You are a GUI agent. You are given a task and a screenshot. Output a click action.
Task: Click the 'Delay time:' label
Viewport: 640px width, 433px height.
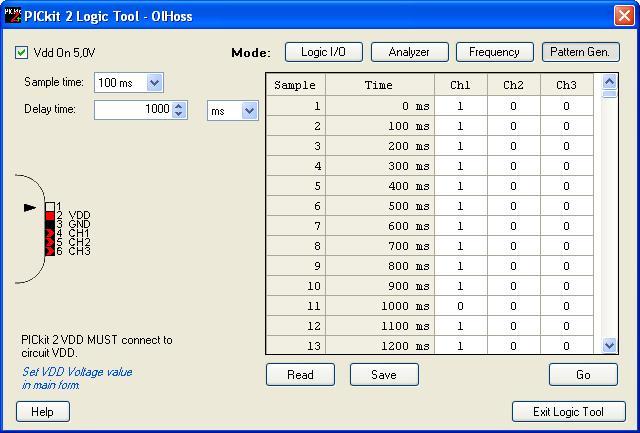(50, 109)
